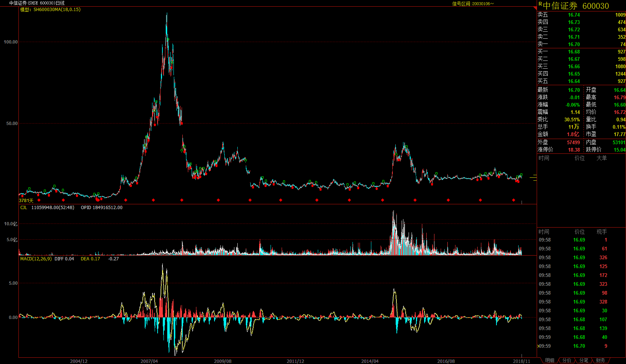Click the 现手 column header
The width and height of the screenshot is (626, 364).
click(602, 232)
